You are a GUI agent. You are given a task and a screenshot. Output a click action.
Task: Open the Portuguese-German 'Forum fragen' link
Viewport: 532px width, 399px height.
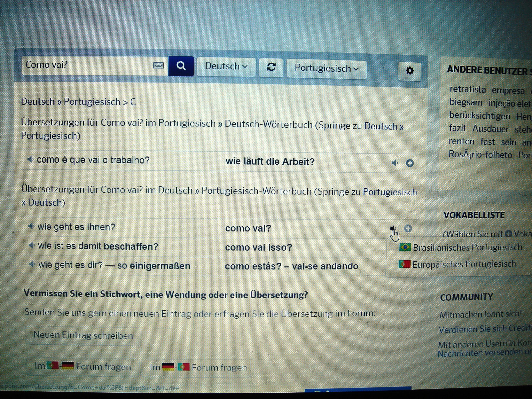[83, 366]
